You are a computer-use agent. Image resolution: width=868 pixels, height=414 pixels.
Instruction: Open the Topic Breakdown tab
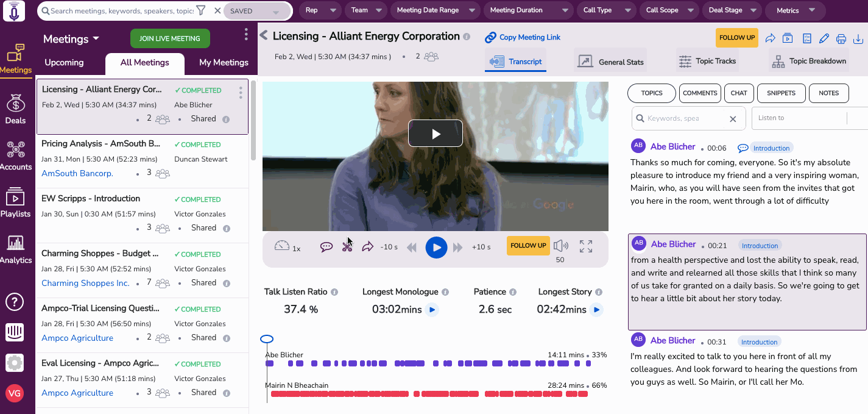point(809,61)
